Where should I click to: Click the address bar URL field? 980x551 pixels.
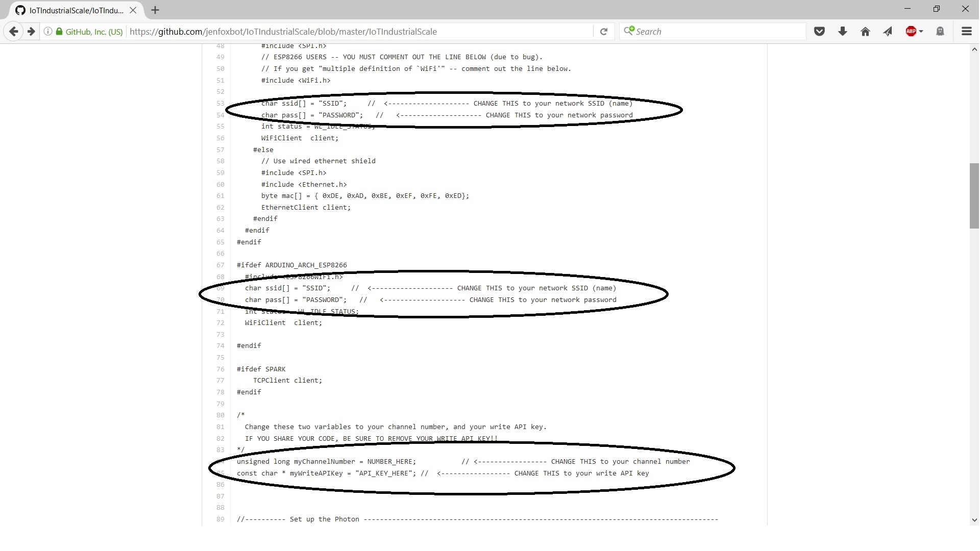pos(359,32)
